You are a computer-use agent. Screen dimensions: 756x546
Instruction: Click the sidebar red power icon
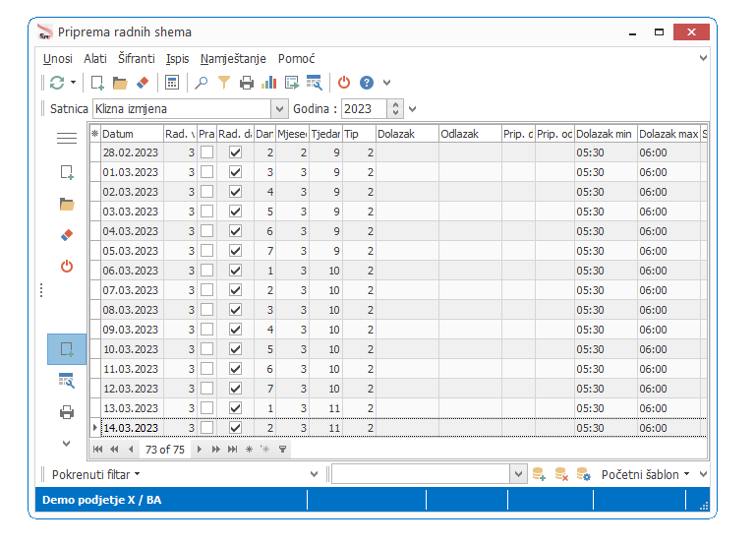67,267
